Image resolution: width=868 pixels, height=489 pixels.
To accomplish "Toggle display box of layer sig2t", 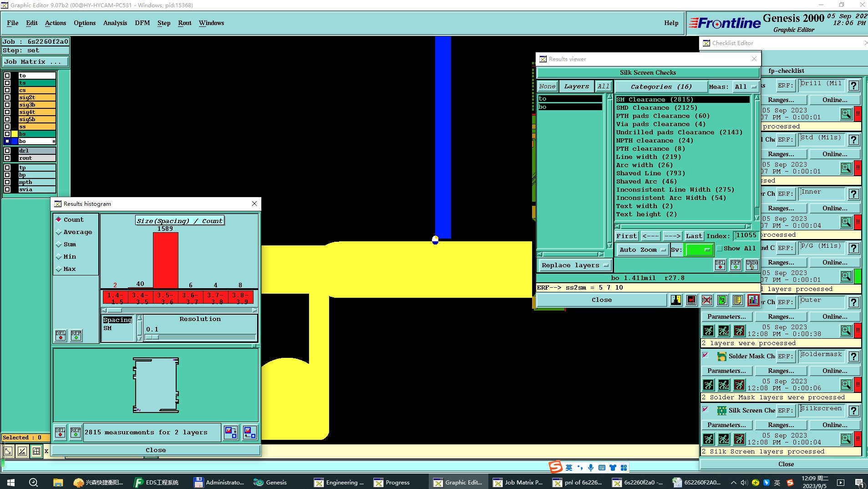I will tap(7, 97).
